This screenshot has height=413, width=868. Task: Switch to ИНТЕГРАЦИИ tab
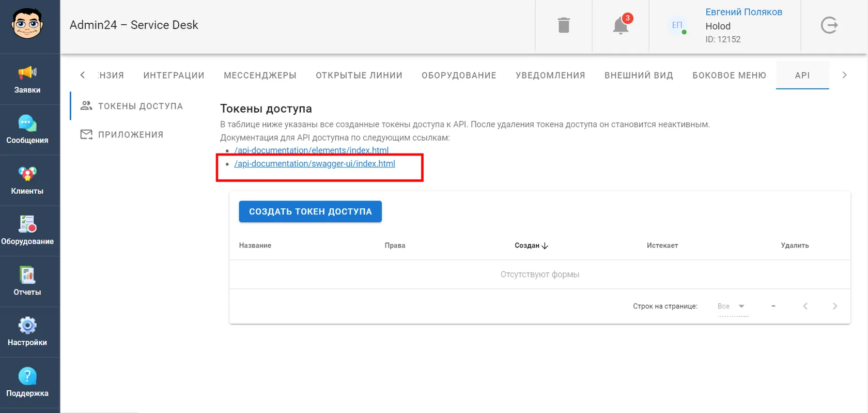174,75
